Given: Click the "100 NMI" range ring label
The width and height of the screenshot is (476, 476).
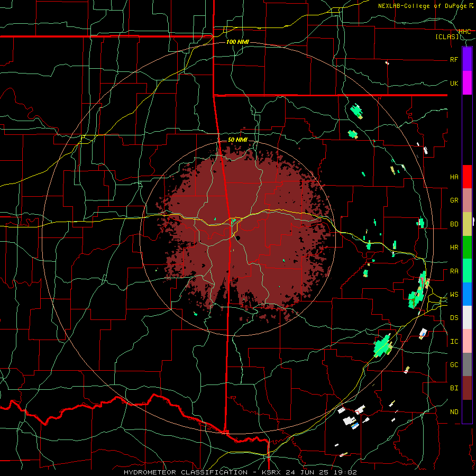Looking at the screenshot, I should point(237,42).
